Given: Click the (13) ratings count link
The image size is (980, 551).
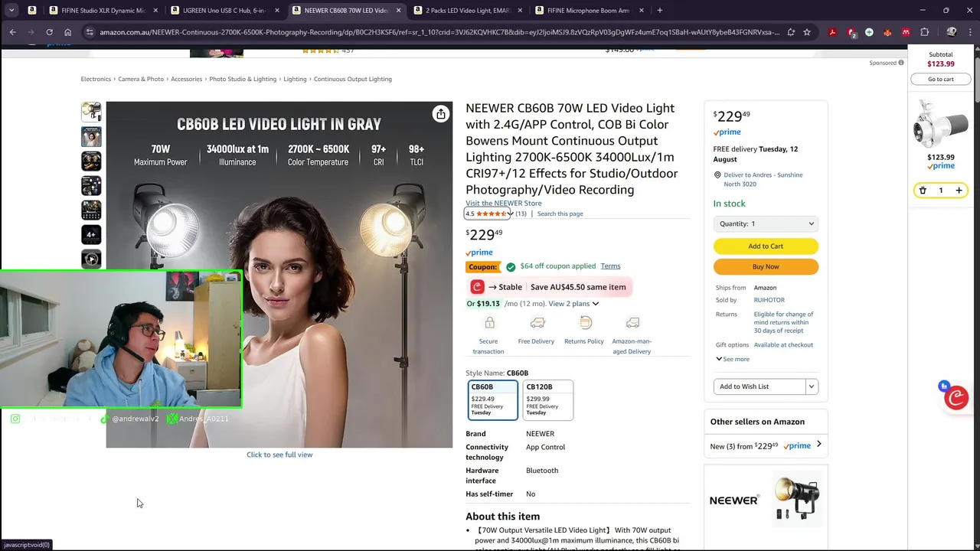Looking at the screenshot, I should 521,214.
